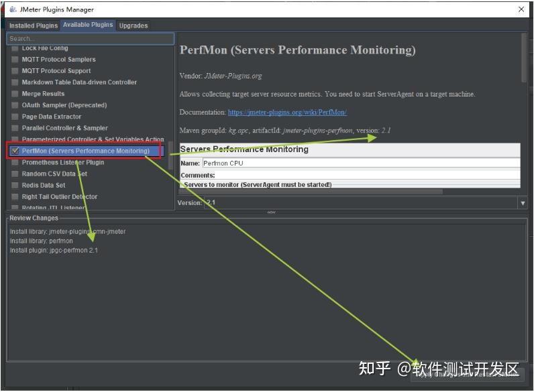Viewport: 534px width, 392px height.
Task: Enable the Merge Results plugin checkbox
Action: [x=15, y=94]
